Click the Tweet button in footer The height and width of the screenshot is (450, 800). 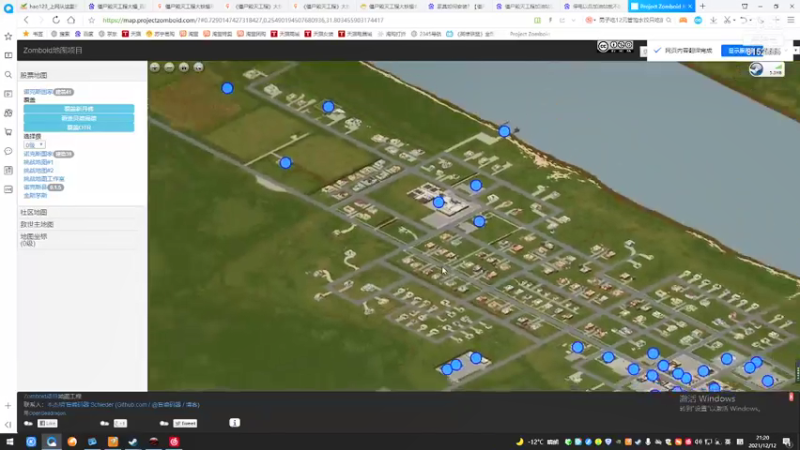click(185, 423)
